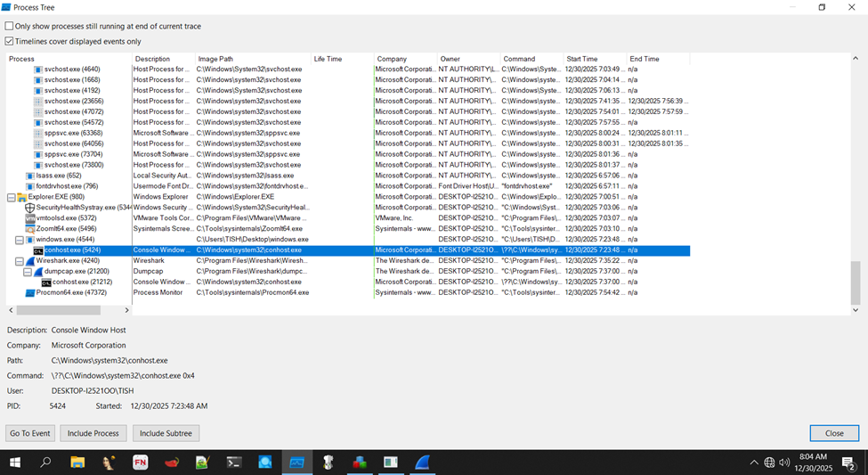
Task: Open the notification center icon
Action: (x=848, y=463)
